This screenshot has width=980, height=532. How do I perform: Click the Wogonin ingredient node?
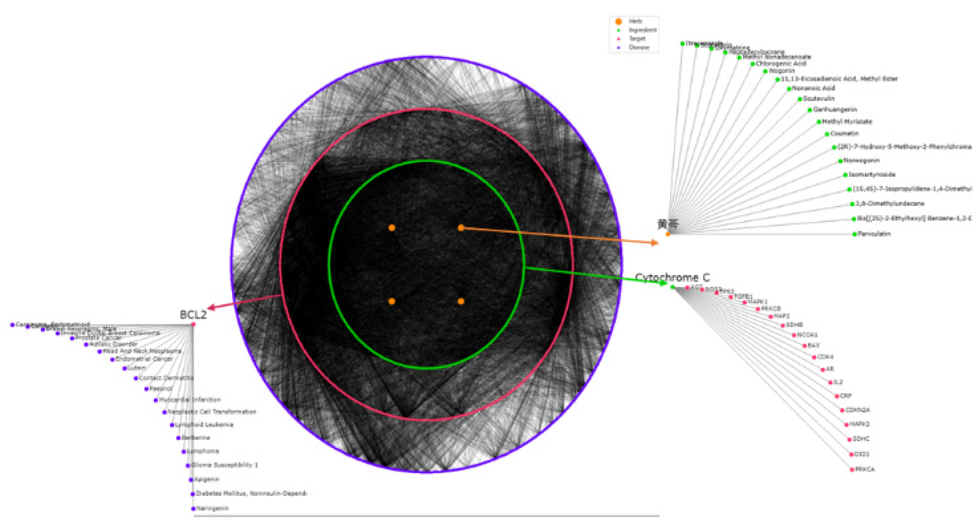tap(765, 71)
